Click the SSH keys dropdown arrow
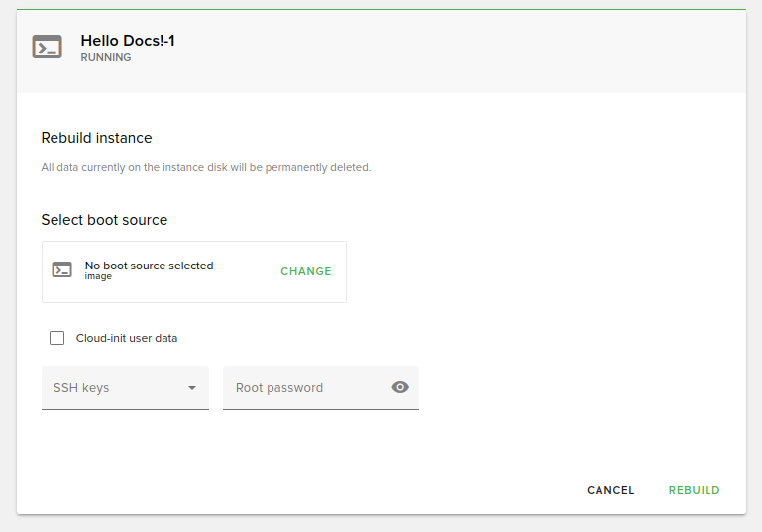The height and width of the screenshot is (532, 762). coord(192,388)
